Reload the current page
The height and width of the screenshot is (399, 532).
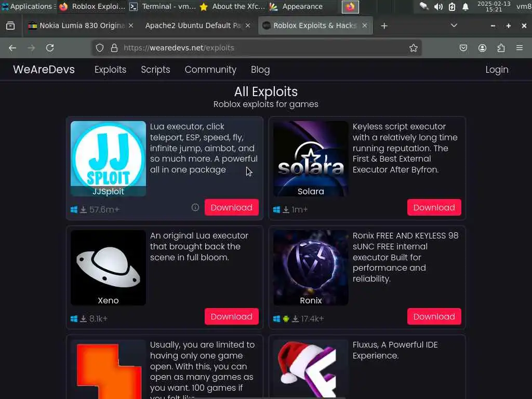point(50,48)
